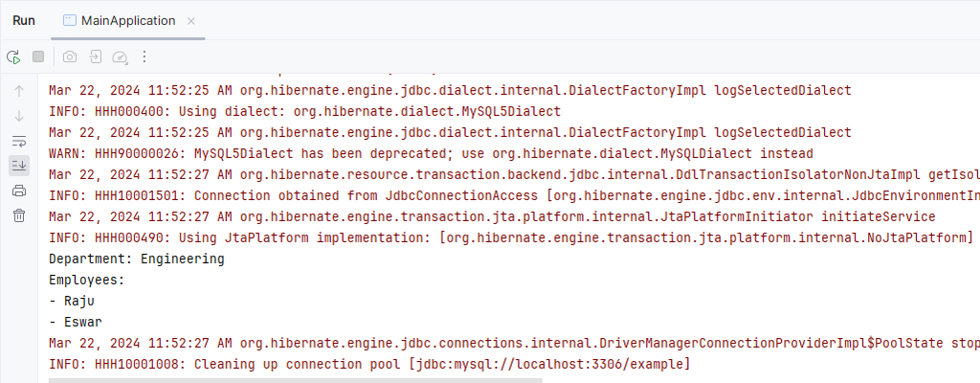Click the up arrow stack trace icon

coord(19,91)
